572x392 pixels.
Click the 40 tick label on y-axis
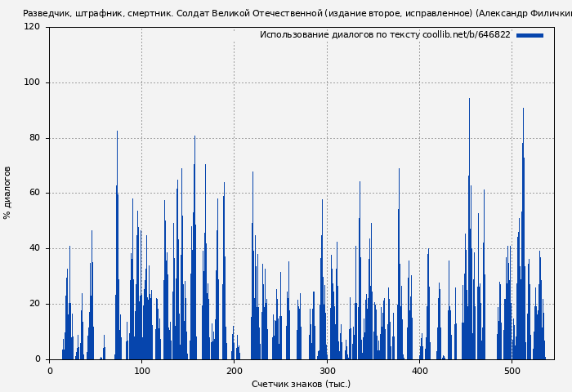[34, 248]
